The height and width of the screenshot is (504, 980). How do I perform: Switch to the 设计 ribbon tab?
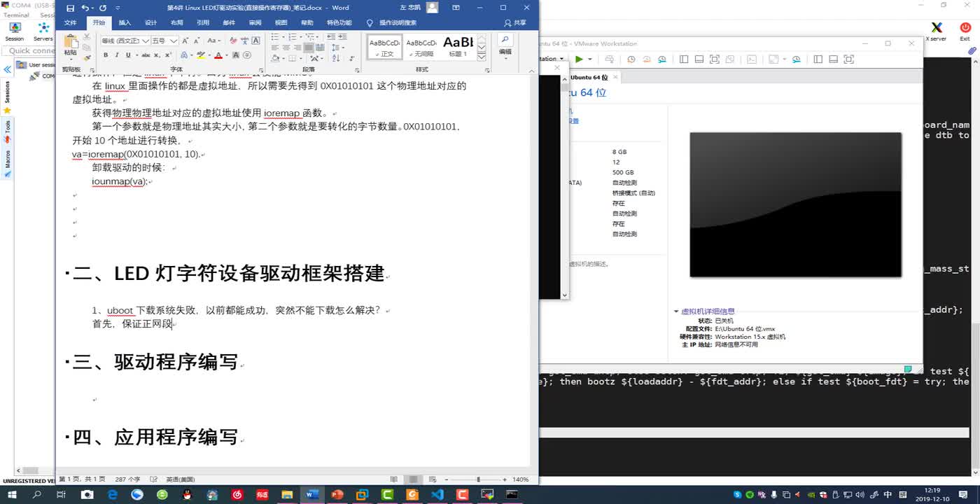(150, 22)
